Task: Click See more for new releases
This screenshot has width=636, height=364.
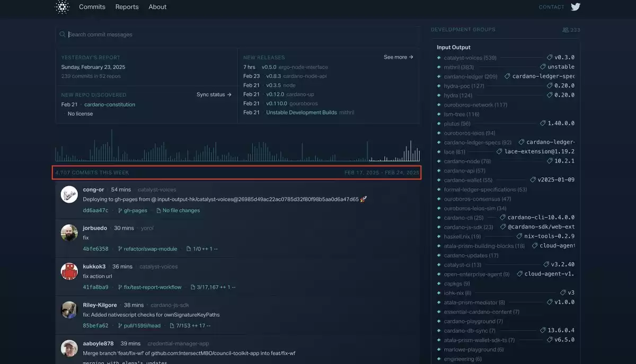Action: point(399,57)
